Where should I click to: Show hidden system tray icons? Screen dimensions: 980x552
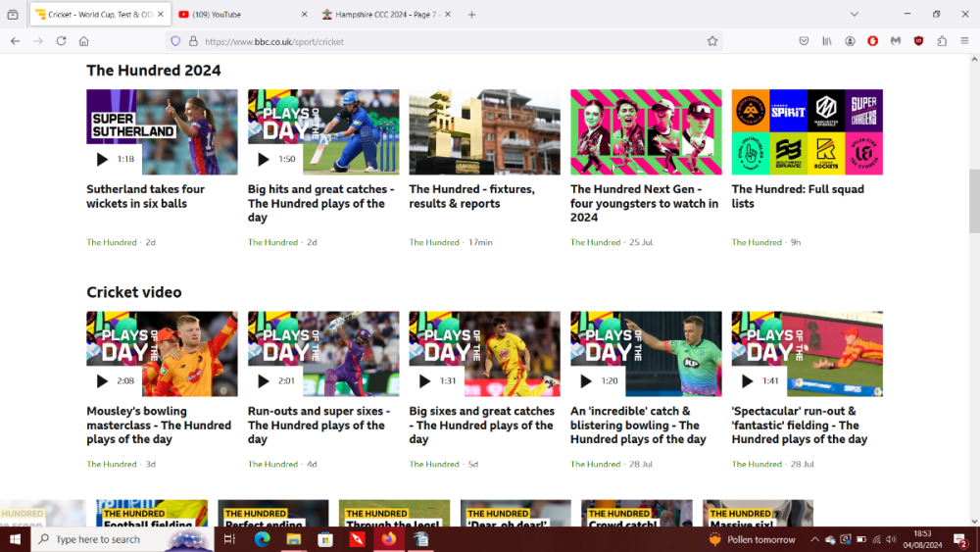[813, 539]
